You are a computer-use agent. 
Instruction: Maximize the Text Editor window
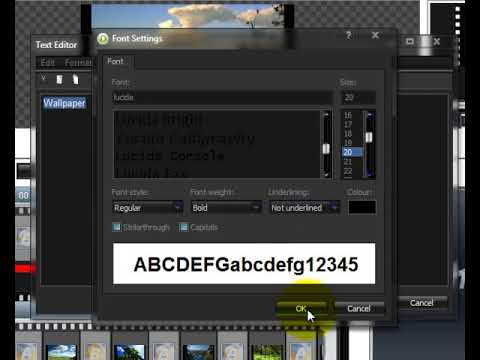pos(410,41)
